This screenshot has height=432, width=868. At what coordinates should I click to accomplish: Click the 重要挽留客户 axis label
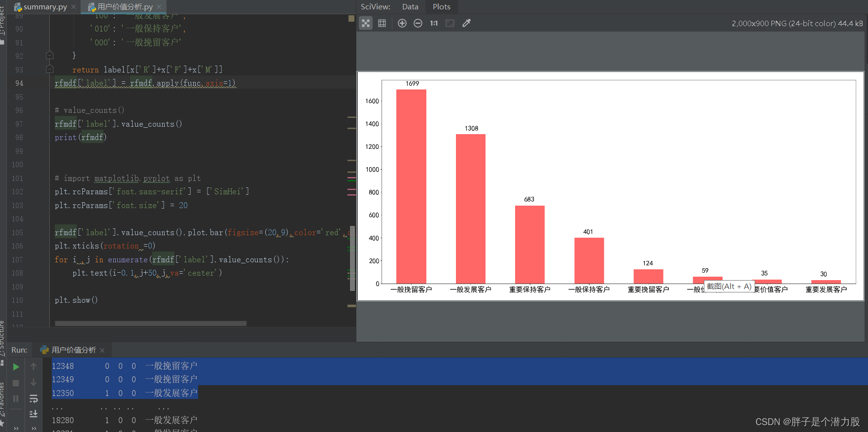pyautogui.click(x=648, y=289)
